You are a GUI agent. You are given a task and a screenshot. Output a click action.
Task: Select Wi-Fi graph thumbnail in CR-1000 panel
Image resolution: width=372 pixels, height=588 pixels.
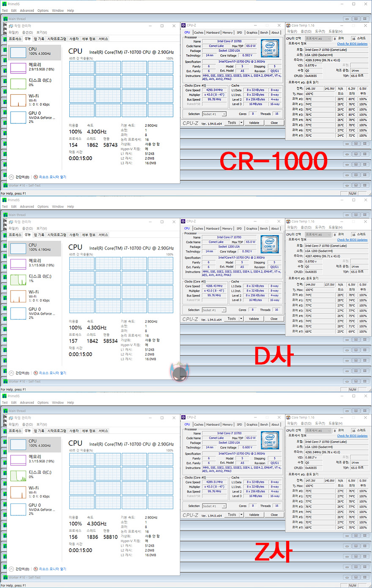18,100
